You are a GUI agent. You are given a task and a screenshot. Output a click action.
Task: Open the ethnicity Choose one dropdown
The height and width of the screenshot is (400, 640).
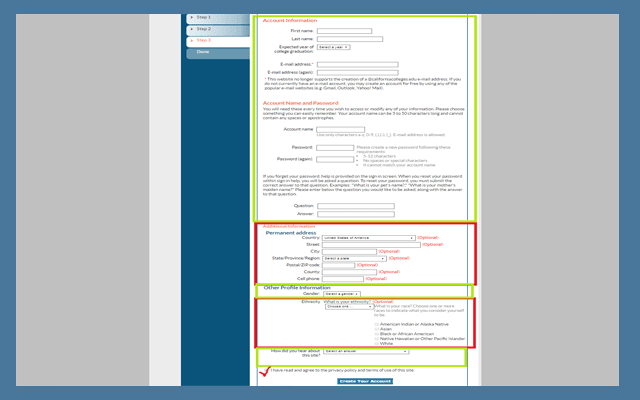coord(349,307)
